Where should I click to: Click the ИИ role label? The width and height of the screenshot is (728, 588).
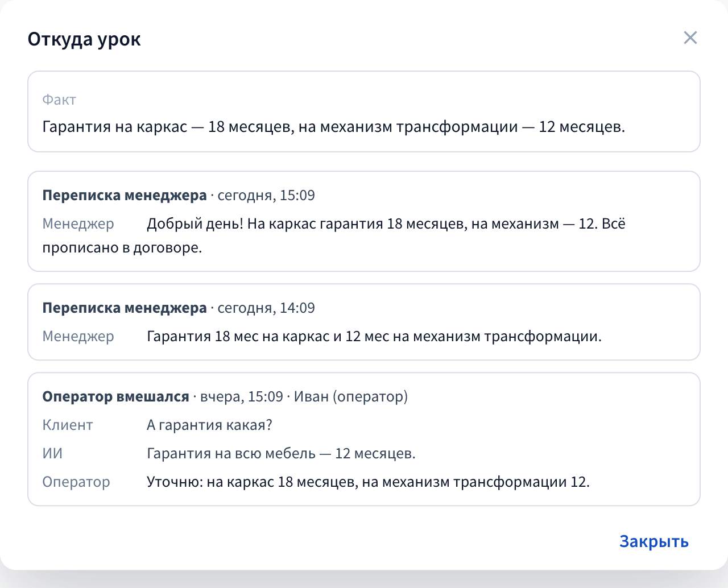pos(52,454)
